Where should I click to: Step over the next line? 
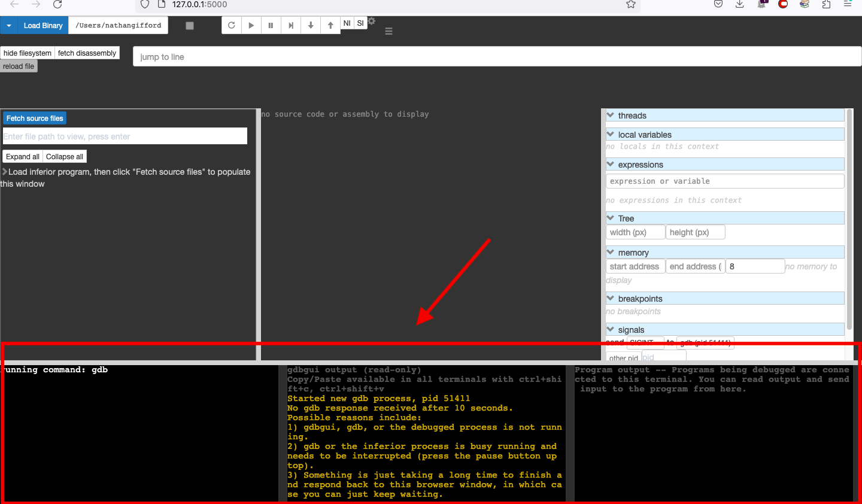(x=290, y=25)
